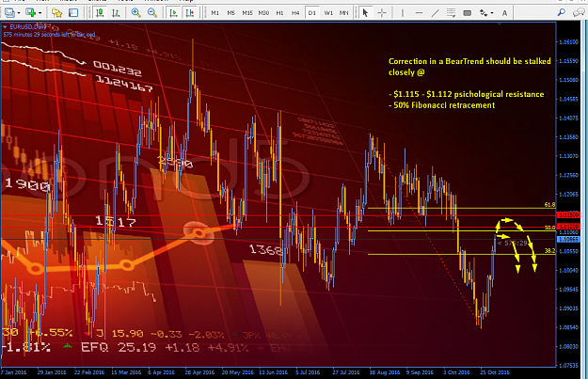Activate the arrow Cursor tool

click(x=365, y=13)
